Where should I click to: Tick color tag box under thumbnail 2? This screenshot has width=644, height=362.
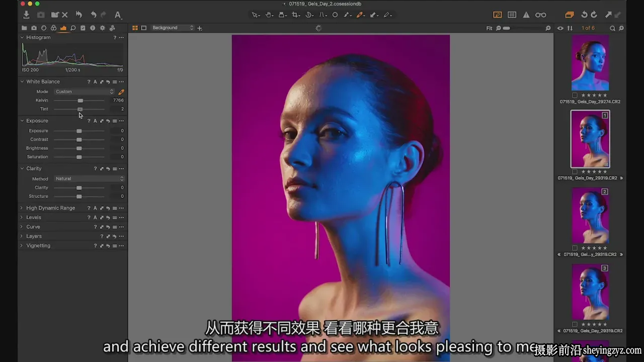(x=575, y=248)
